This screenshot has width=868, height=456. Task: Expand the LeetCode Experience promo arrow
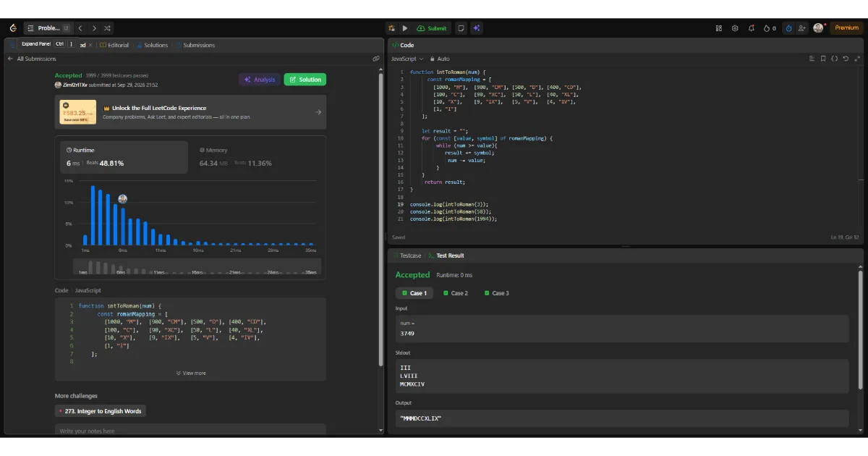click(318, 112)
